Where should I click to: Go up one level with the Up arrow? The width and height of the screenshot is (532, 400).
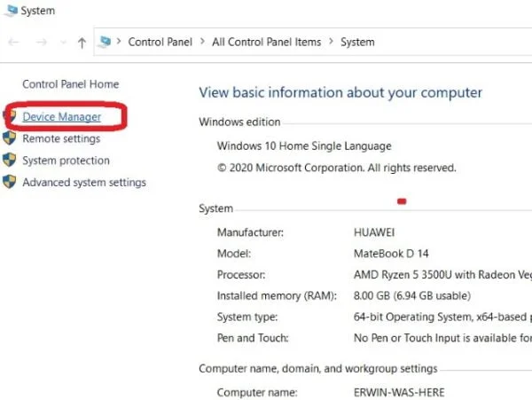point(82,42)
